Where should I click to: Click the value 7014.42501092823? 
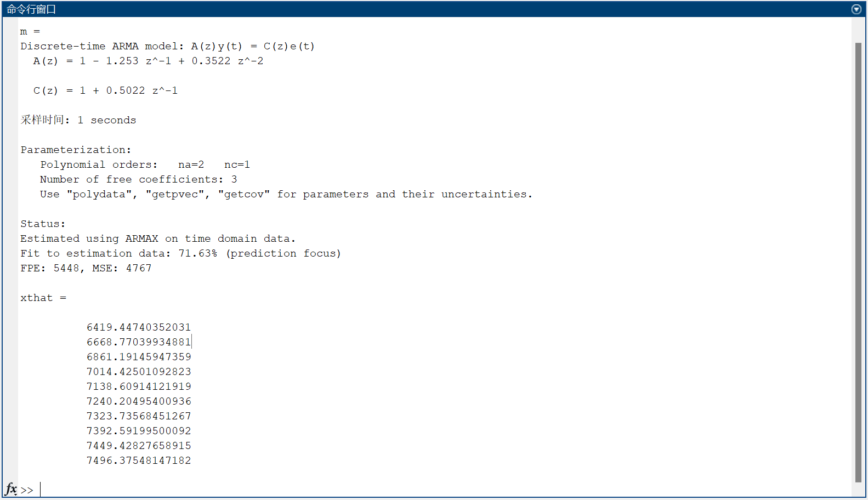click(x=139, y=372)
